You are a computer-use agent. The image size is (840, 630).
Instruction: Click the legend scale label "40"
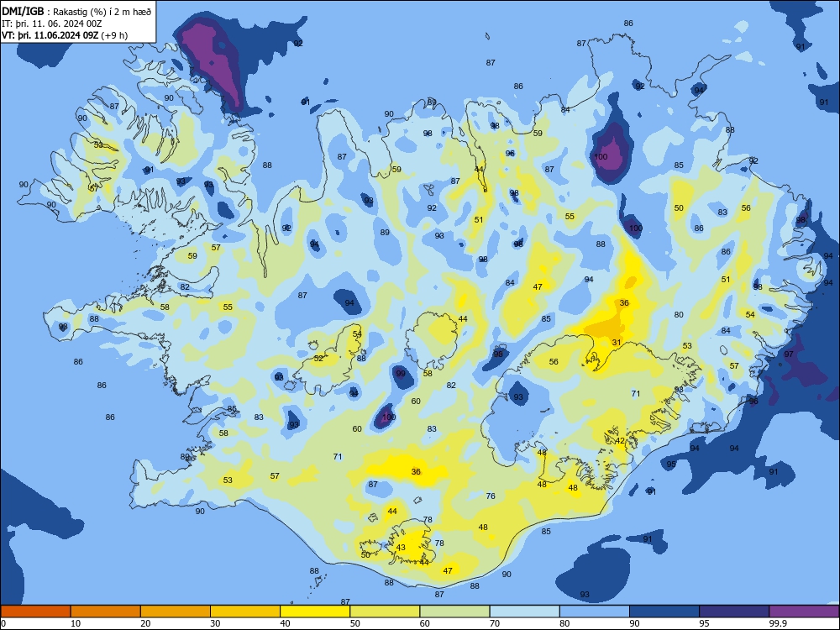tap(286, 623)
